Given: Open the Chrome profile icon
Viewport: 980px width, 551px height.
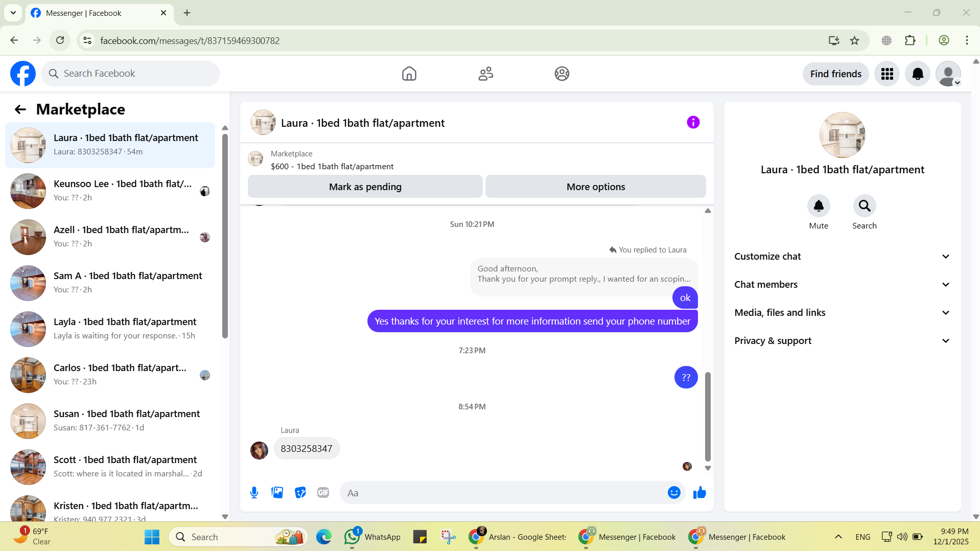Looking at the screenshot, I should [x=944, y=40].
